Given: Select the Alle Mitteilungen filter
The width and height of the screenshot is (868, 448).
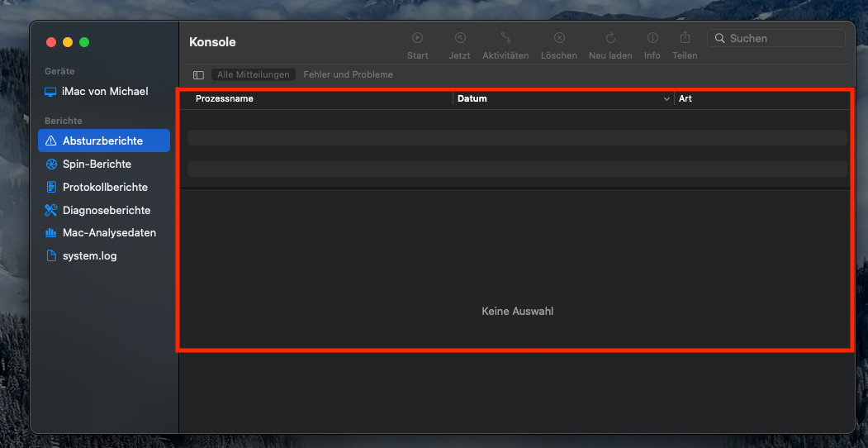Looking at the screenshot, I should click(x=254, y=75).
